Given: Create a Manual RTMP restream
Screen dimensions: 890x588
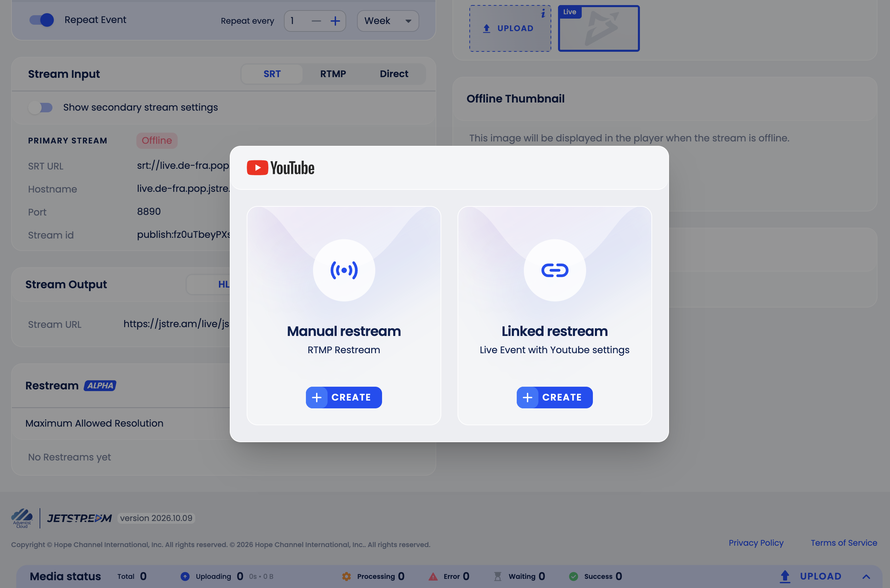Looking at the screenshot, I should (344, 397).
